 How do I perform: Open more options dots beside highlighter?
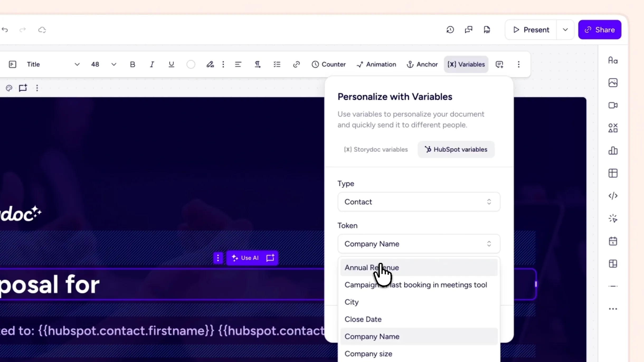click(x=223, y=64)
